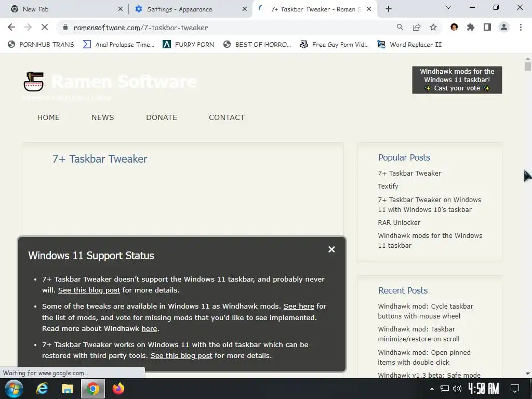
Task: Switch to the New Tab tab
Action: click(64, 9)
